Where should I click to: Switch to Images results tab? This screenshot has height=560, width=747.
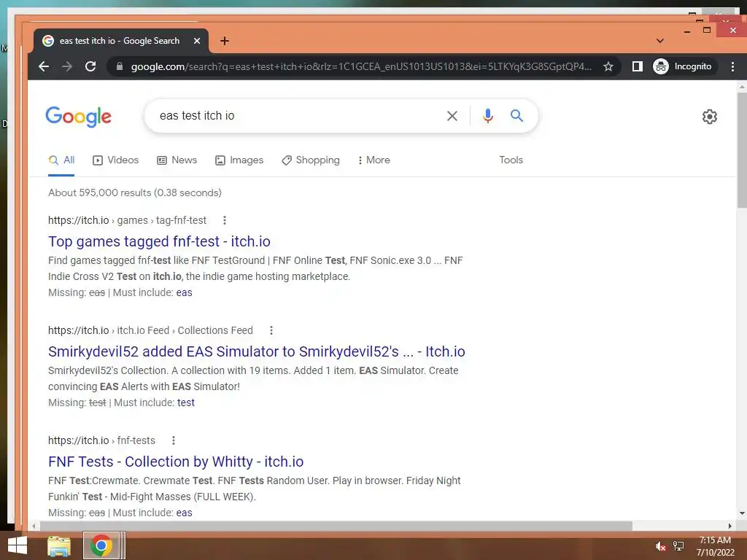point(239,160)
